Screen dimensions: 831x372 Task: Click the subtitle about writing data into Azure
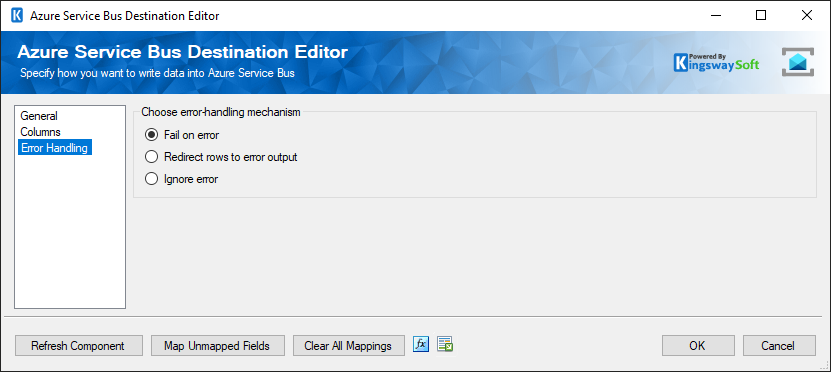[157, 73]
